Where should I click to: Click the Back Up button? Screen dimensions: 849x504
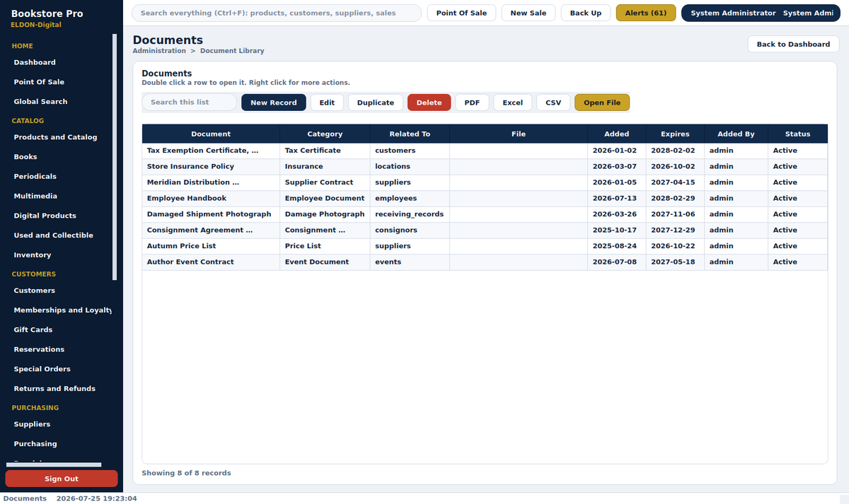(x=586, y=13)
